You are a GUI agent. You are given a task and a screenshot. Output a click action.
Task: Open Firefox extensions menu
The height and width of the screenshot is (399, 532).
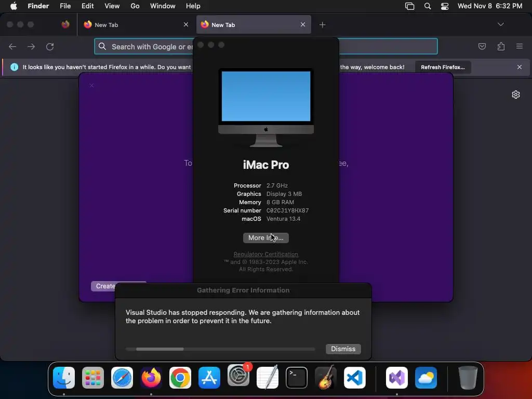click(x=501, y=46)
